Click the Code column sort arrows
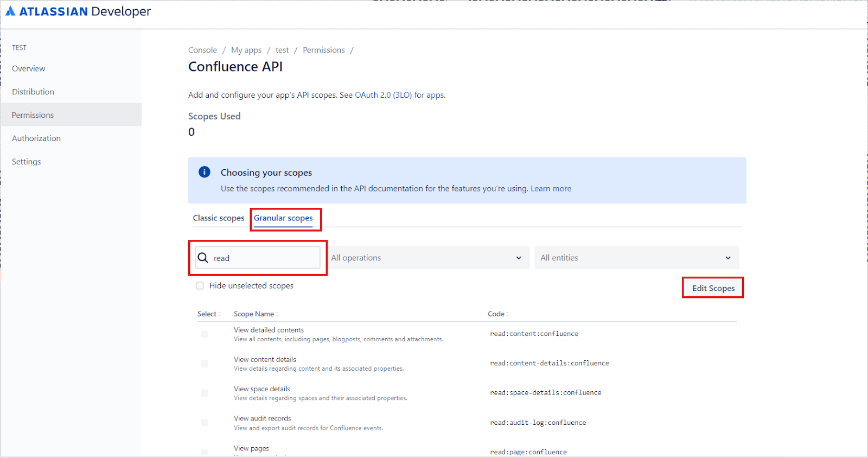Image resolution: width=868 pixels, height=458 pixels. (507, 314)
